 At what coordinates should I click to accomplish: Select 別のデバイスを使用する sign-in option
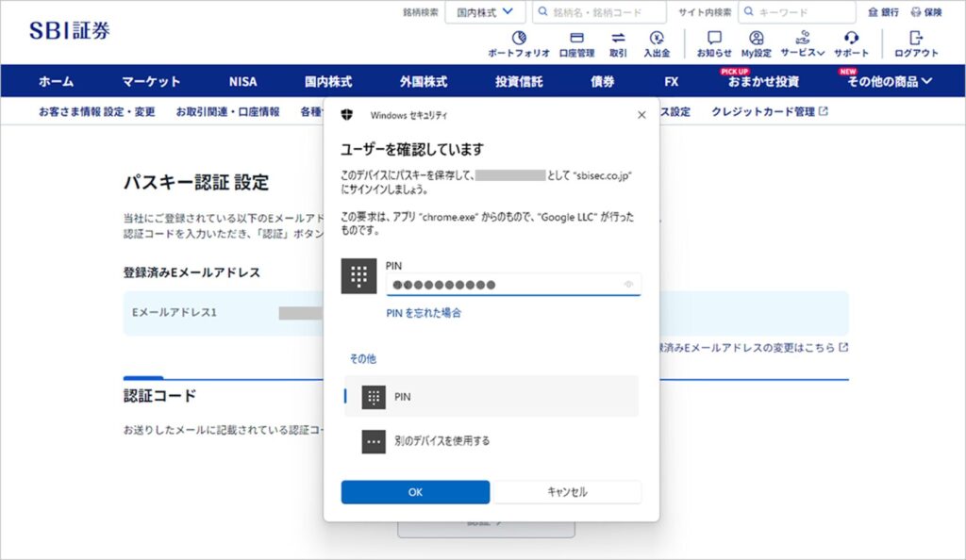(491, 440)
